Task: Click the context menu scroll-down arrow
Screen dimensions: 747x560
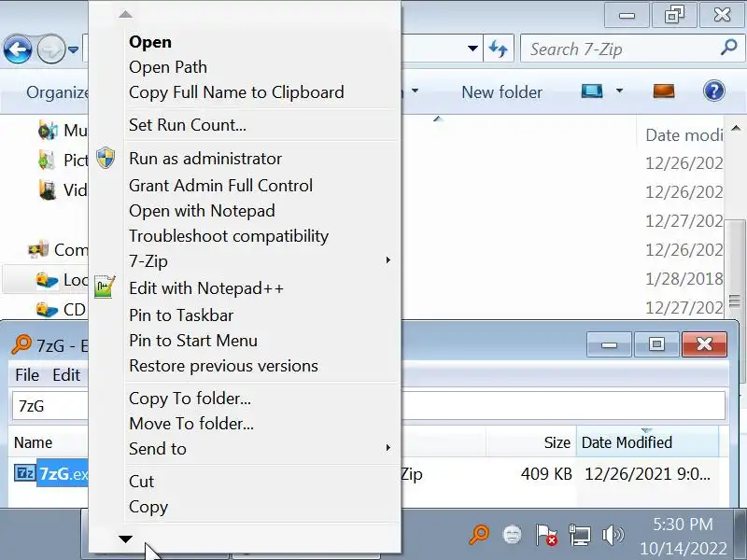Action: [126, 539]
